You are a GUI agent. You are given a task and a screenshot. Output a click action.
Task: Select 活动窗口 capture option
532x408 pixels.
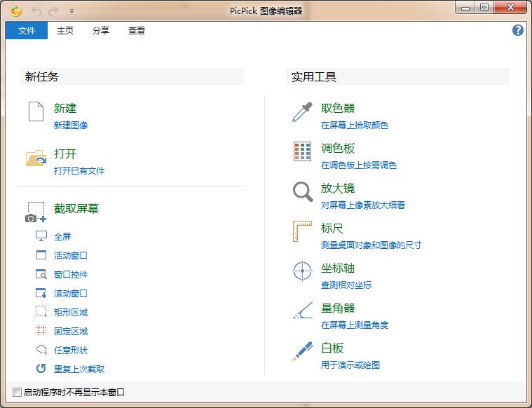pyautogui.click(x=71, y=255)
